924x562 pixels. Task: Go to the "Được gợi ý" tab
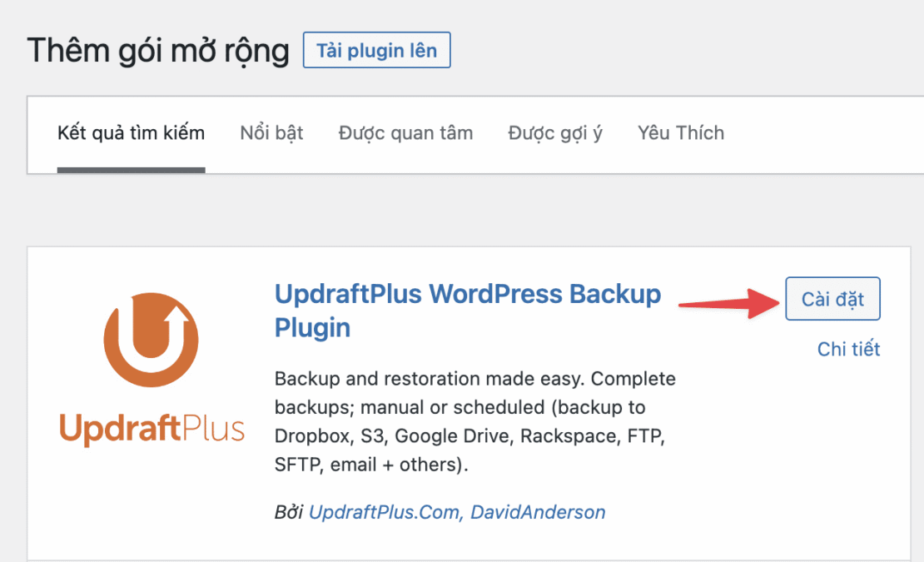tap(555, 133)
